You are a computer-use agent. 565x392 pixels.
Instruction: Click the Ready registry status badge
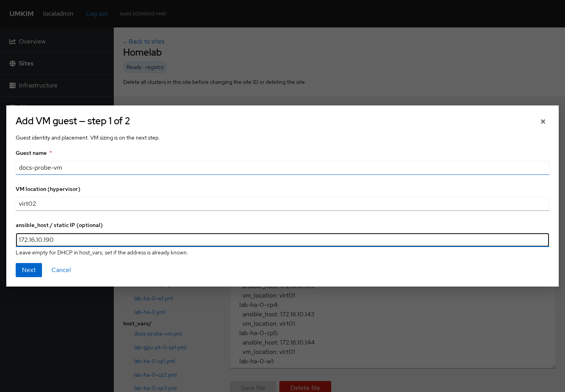click(x=145, y=67)
